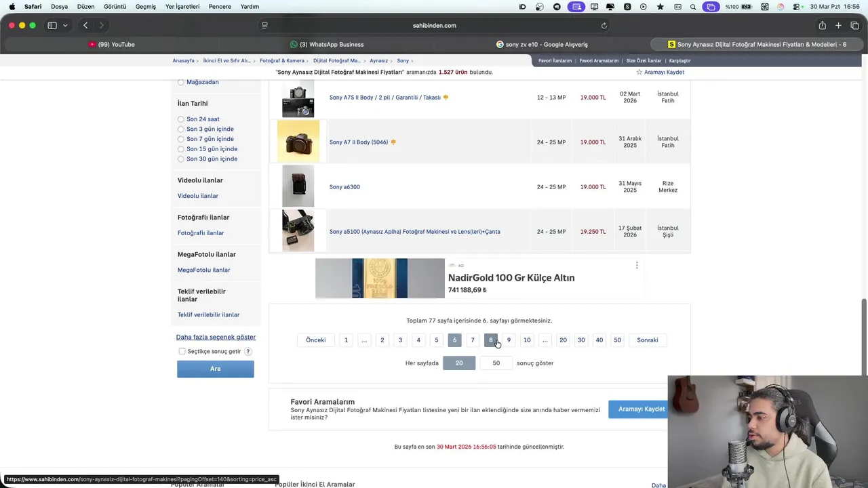The width and height of the screenshot is (868, 488).
Task: Click the sahibinden.com address field
Action: (x=434, y=26)
